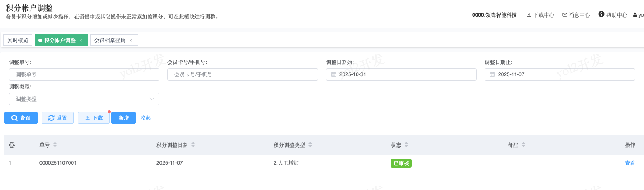The height and width of the screenshot is (190, 644).
Task: Open the 下载中心 download center
Action: coord(540,15)
